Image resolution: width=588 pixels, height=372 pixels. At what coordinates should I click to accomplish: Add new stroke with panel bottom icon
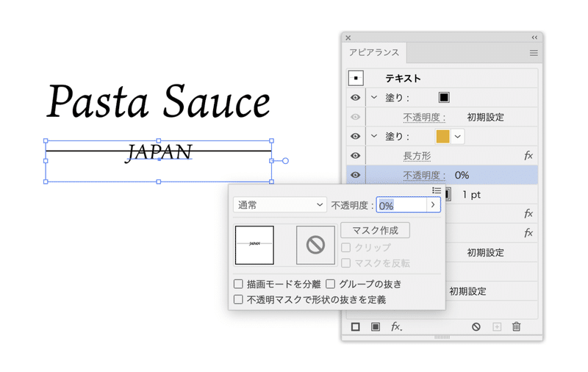356,327
